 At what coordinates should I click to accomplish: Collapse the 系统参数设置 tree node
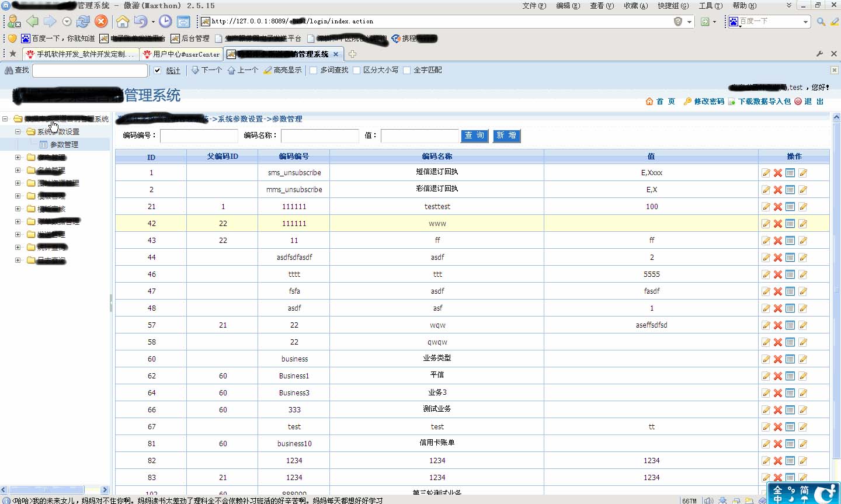coord(17,131)
